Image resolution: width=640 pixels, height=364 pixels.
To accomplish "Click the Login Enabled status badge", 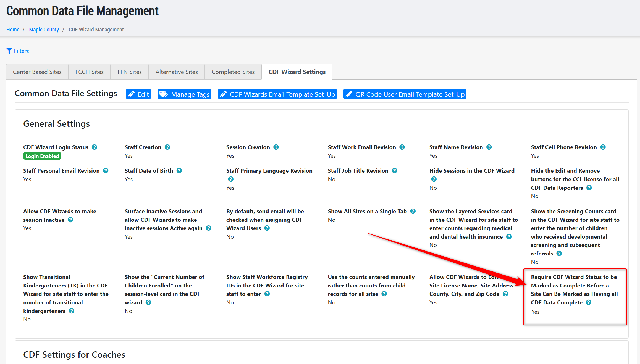I will click(42, 156).
